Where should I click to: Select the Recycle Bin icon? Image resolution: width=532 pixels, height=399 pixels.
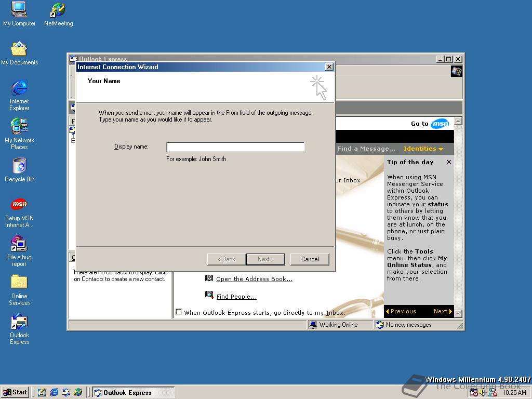click(x=19, y=170)
